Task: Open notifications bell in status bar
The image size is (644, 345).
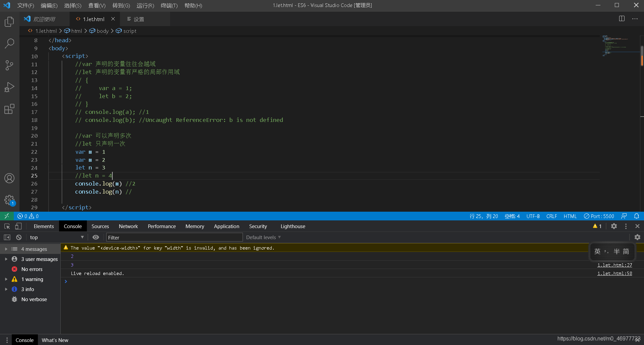Action: coord(637,216)
